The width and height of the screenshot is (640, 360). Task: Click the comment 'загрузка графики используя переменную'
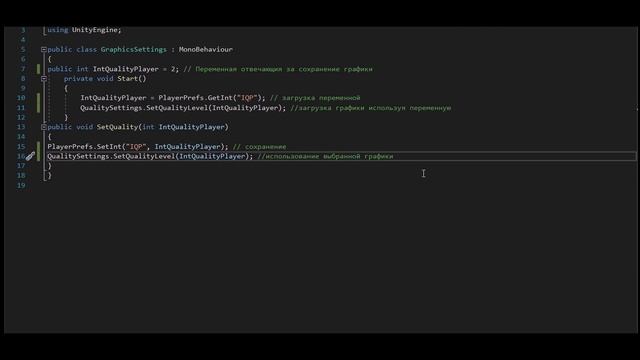[x=375, y=108]
